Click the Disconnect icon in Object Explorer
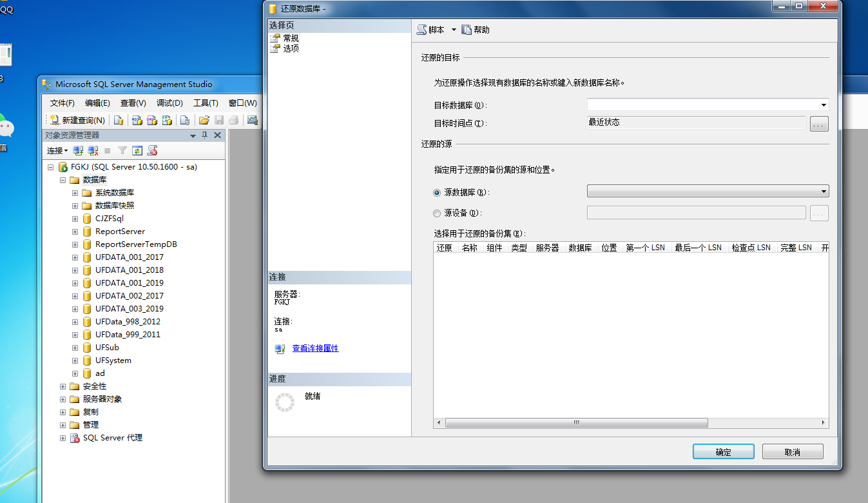 [93, 150]
